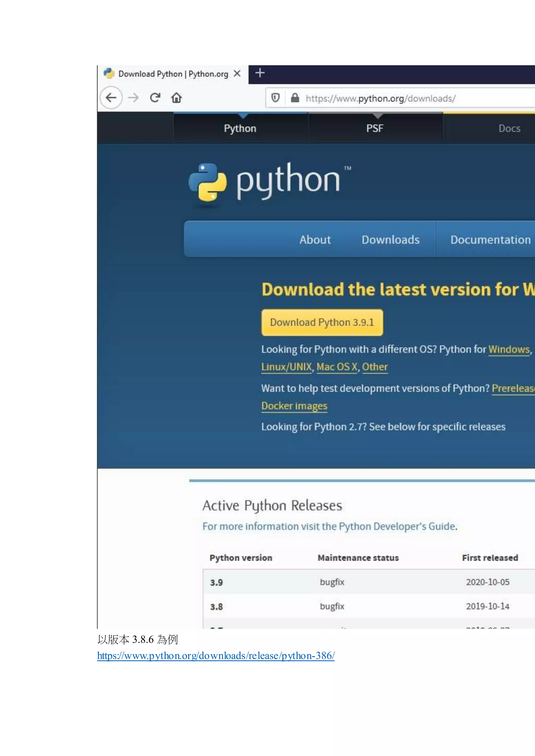The image size is (535, 756).
Task: Open the About menu item
Action: tap(315, 240)
